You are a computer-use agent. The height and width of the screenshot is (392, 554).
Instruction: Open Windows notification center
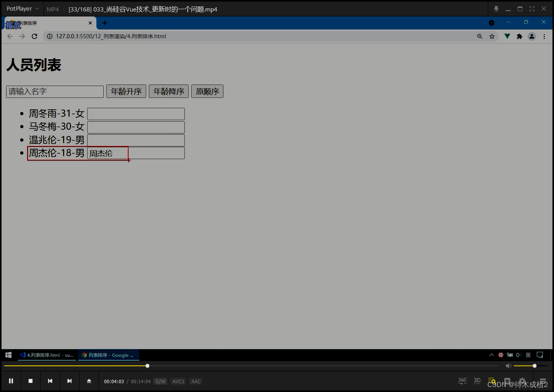click(540, 355)
